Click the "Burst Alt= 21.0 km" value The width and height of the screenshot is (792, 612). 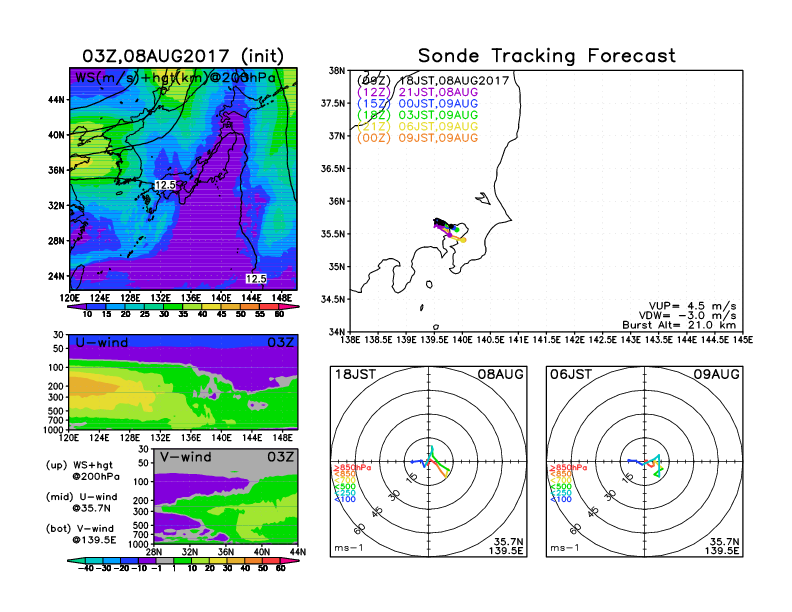[679, 325]
